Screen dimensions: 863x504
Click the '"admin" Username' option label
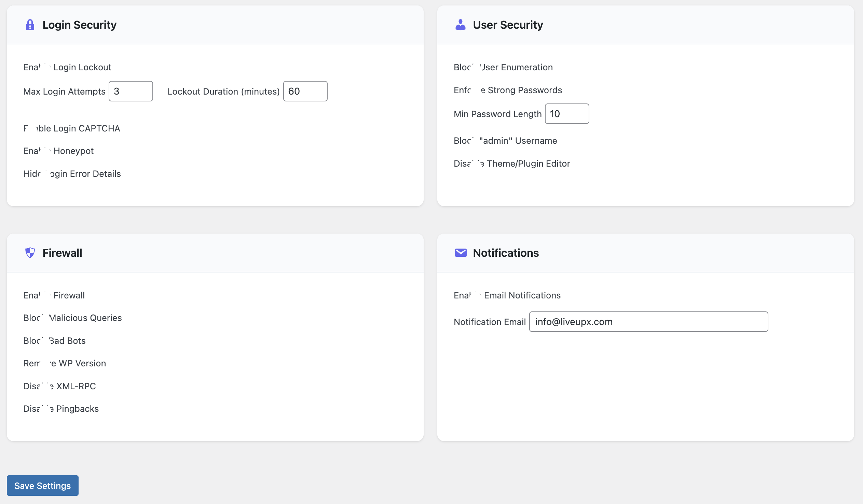[505, 141]
